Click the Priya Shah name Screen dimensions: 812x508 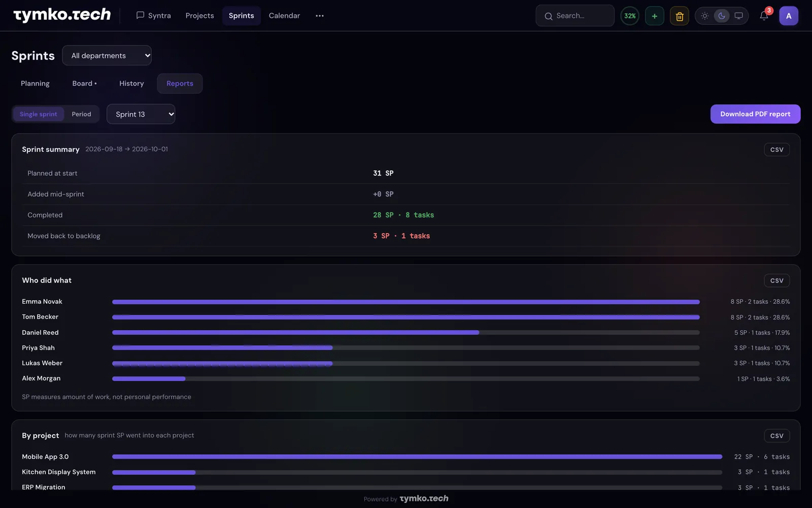coord(38,348)
